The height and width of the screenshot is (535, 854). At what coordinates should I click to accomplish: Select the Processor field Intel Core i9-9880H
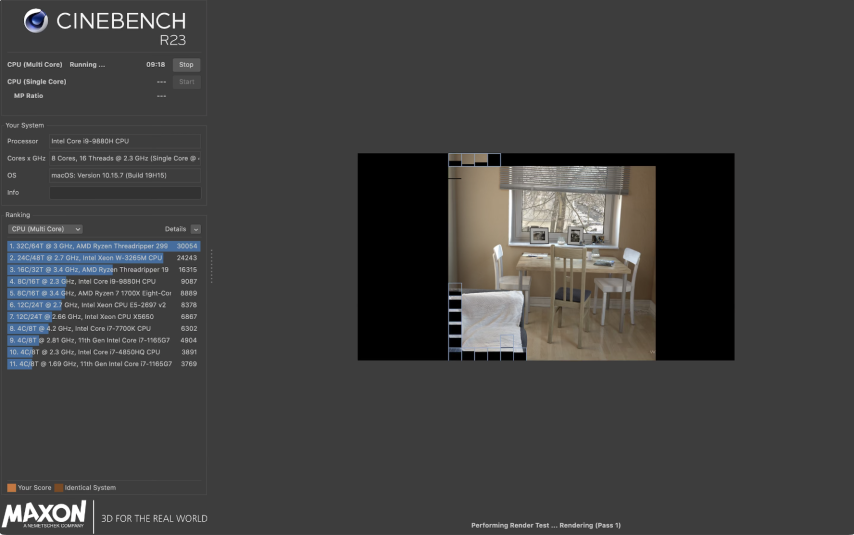coord(125,141)
